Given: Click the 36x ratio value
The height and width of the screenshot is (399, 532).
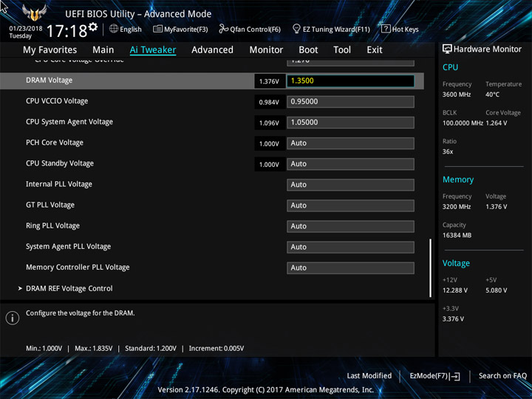Looking at the screenshot, I should click(x=448, y=151).
